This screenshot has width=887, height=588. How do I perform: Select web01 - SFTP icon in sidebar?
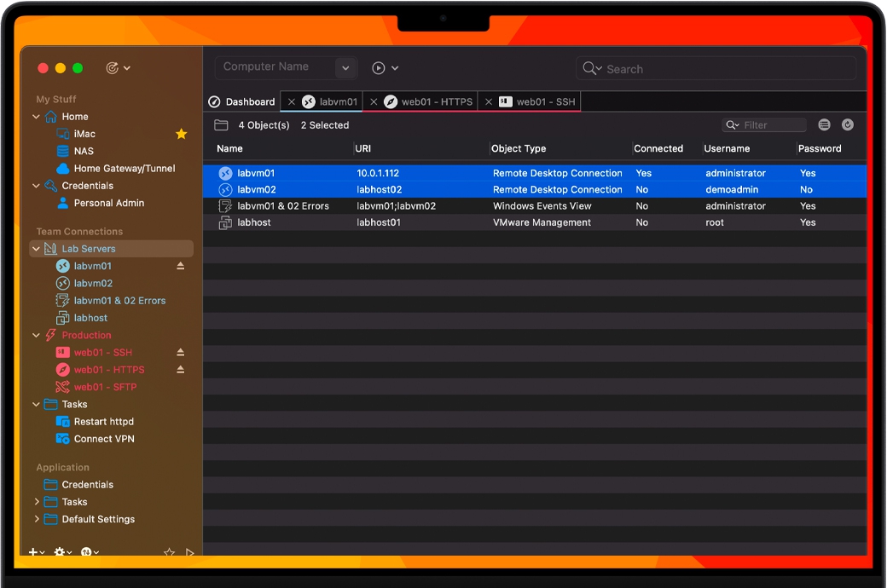pyautogui.click(x=63, y=387)
